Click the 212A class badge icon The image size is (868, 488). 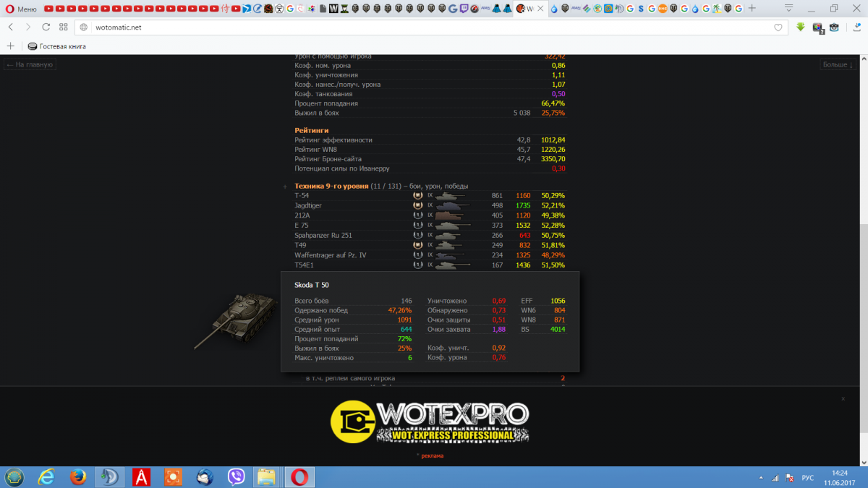[x=417, y=215]
